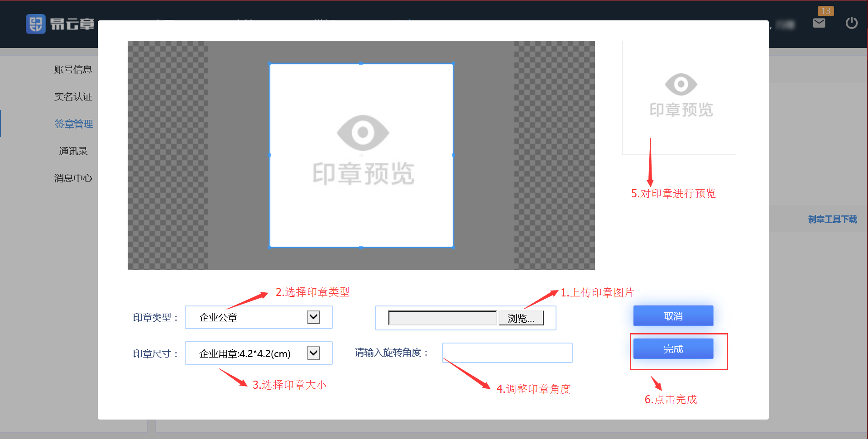Click the bottom-middle crop handle

click(x=361, y=247)
